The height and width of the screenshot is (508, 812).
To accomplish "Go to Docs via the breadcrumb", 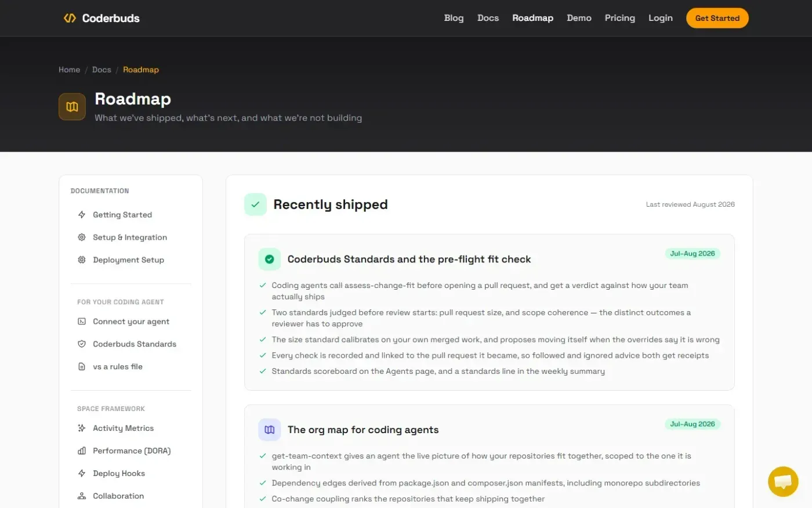I will 101,70.
